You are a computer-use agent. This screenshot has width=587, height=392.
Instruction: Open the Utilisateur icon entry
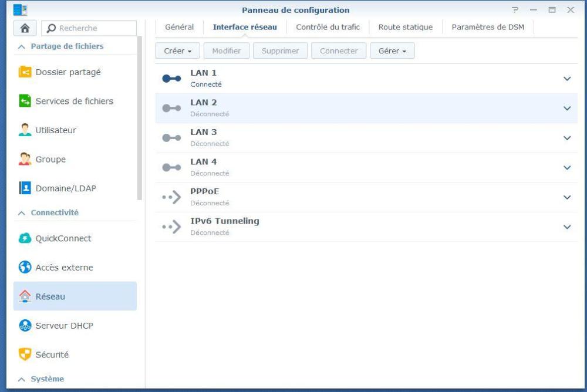point(25,130)
